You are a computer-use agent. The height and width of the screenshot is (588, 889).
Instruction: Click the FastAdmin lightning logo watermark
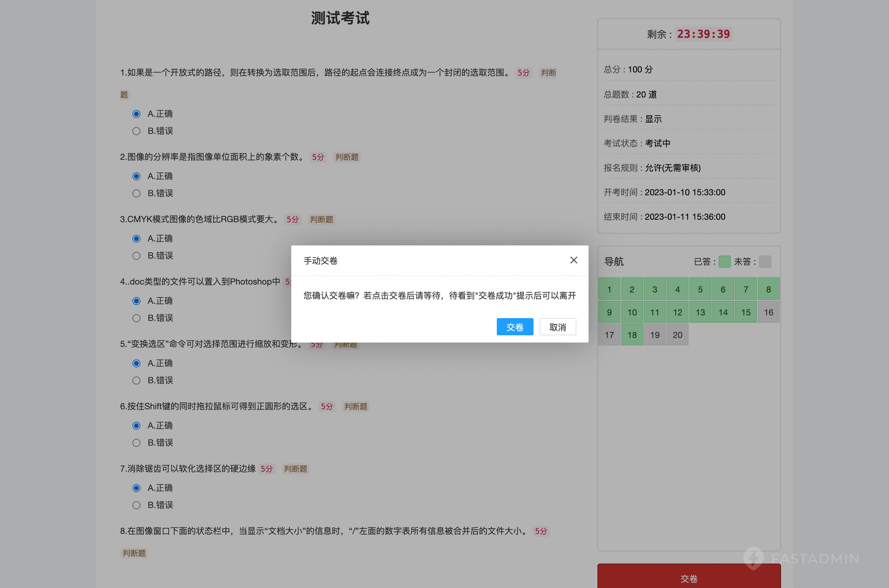tap(753, 558)
